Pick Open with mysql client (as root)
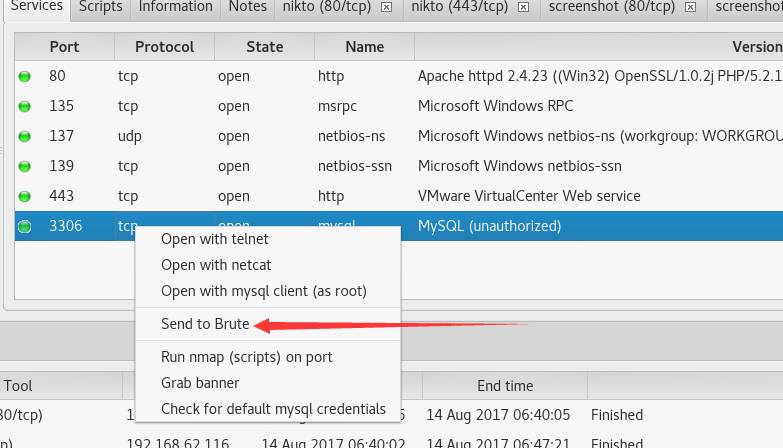This screenshot has width=783, height=448. point(264,291)
